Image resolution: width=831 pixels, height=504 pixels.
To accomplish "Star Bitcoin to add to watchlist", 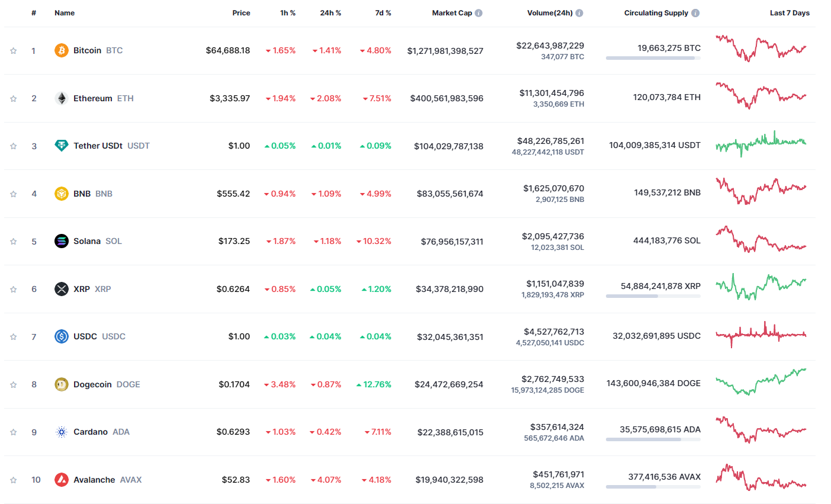I will click(13, 51).
